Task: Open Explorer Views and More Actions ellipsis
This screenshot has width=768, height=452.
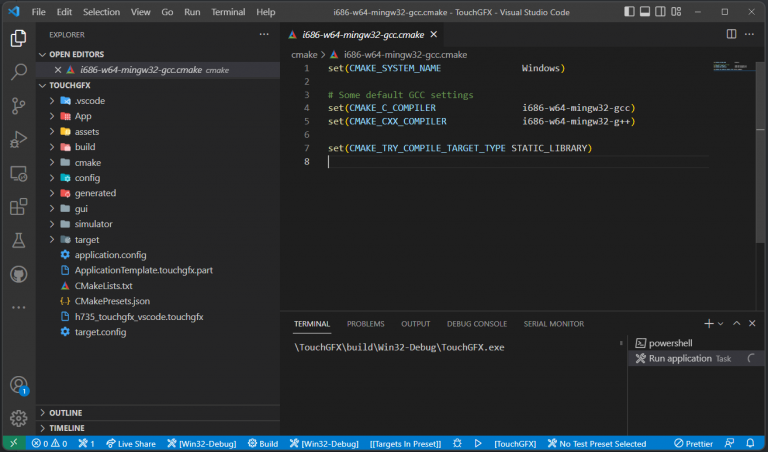Action: tap(264, 34)
